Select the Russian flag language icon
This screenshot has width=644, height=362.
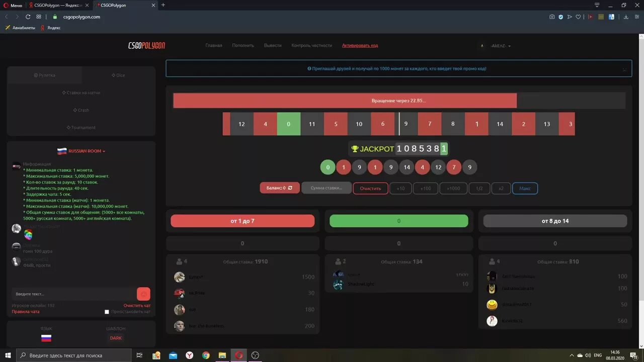pyautogui.click(x=46, y=338)
